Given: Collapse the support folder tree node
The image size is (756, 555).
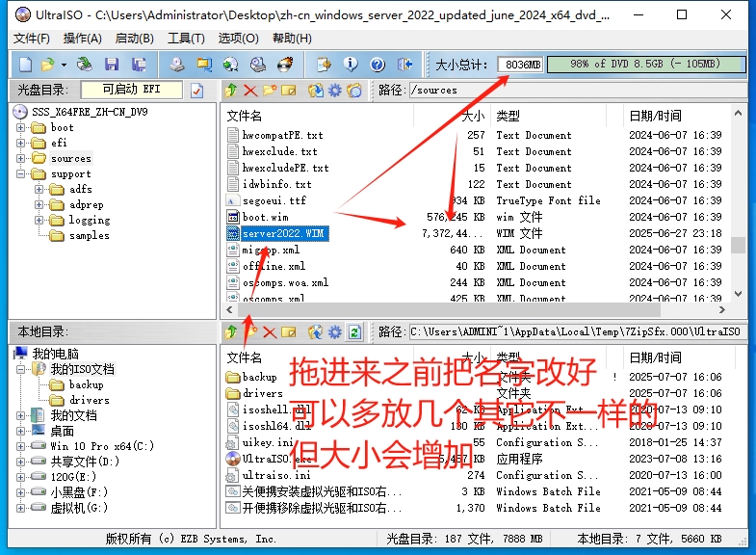Looking at the screenshot, I should tap(21, 173).
